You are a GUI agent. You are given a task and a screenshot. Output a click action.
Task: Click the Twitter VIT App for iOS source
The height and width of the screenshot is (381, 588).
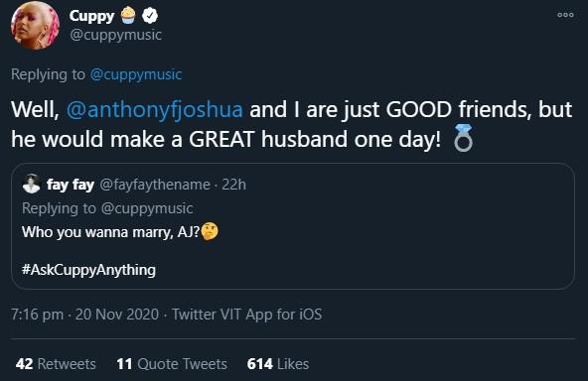[246, 315]
